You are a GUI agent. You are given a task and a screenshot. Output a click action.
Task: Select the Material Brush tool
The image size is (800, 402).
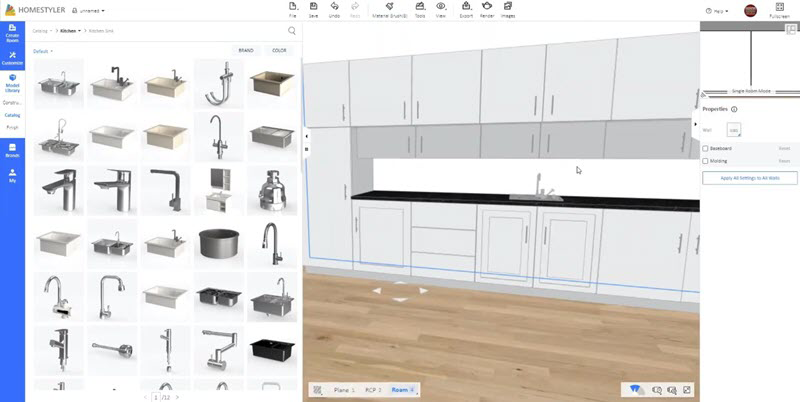388,8
